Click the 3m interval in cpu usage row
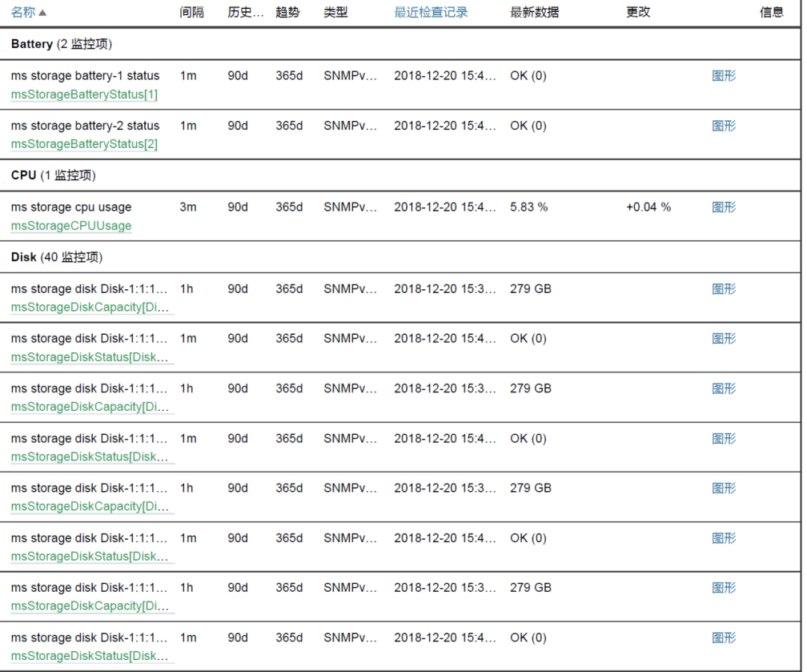 point(188,207)
